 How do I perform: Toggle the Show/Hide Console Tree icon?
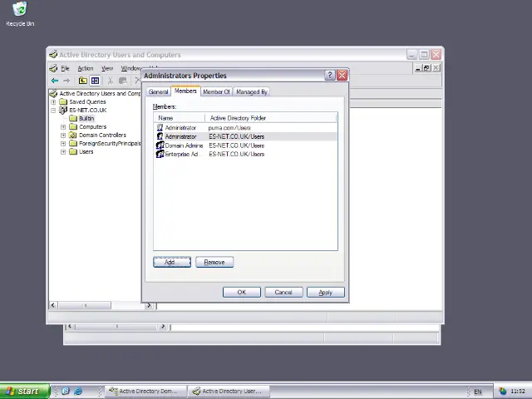click(96, 81)
